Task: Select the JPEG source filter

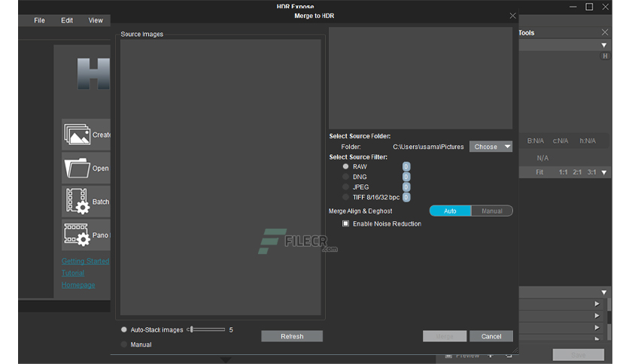Action: (345, 187)
